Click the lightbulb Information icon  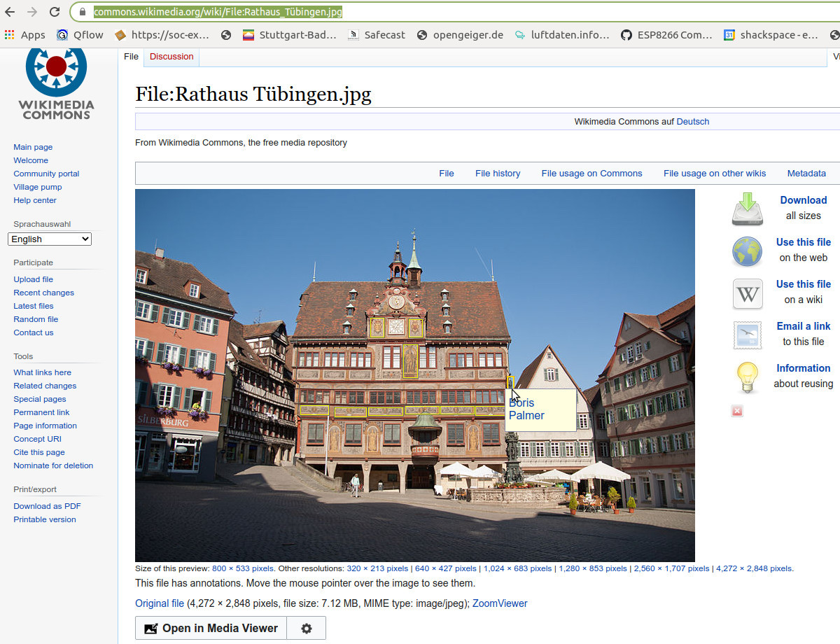coord(747,377)
